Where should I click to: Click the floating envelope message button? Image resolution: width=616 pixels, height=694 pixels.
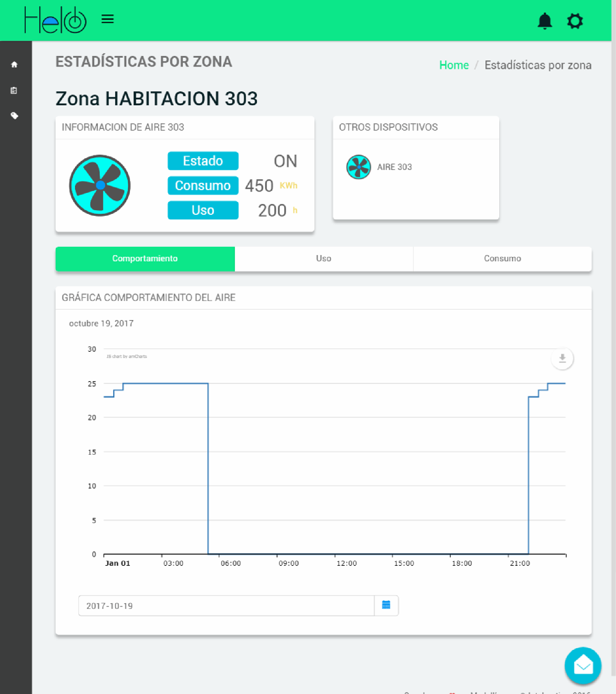(582, 665)
